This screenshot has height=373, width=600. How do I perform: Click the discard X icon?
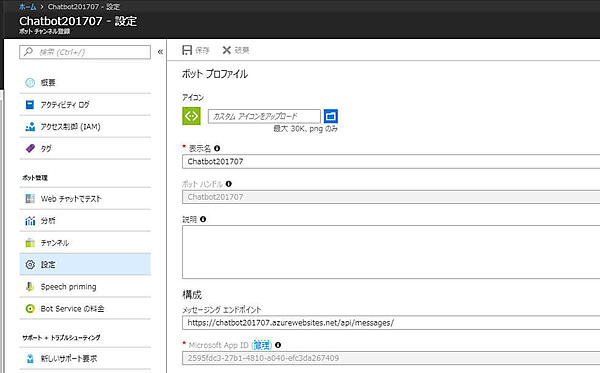(x=227, y=50)
